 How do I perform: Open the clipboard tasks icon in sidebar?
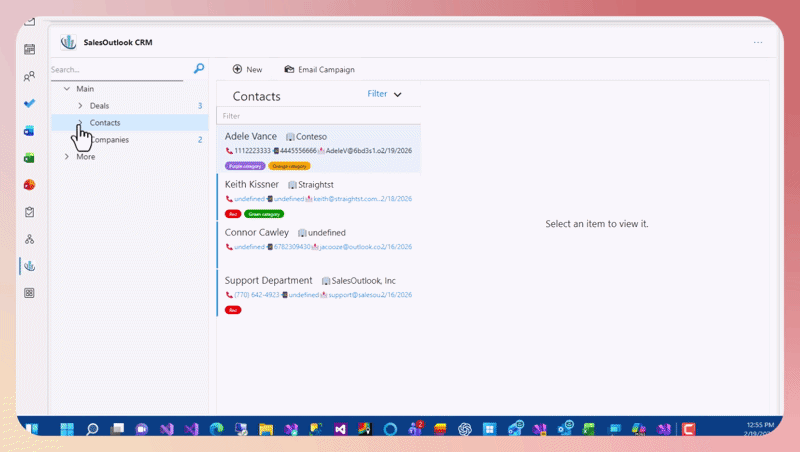pos(30,212)
